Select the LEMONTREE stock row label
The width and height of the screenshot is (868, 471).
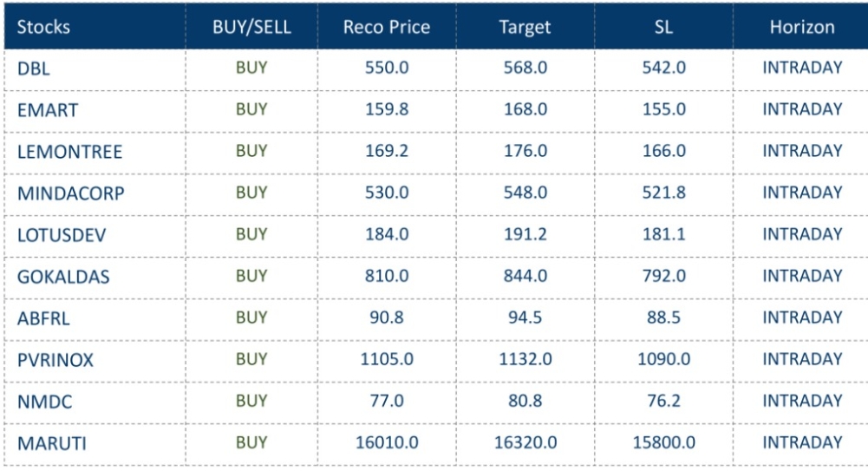coord(69,153)
